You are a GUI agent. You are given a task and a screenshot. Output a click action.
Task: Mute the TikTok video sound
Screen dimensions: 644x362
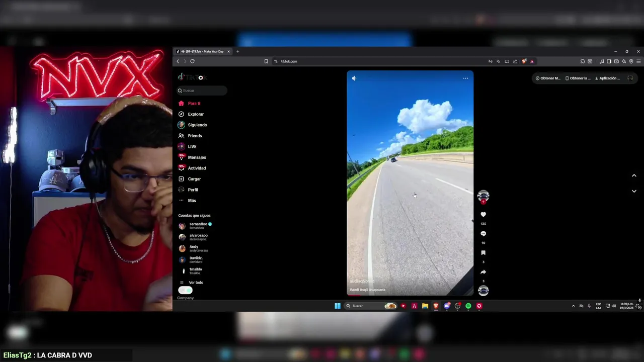tap(354, 78)
